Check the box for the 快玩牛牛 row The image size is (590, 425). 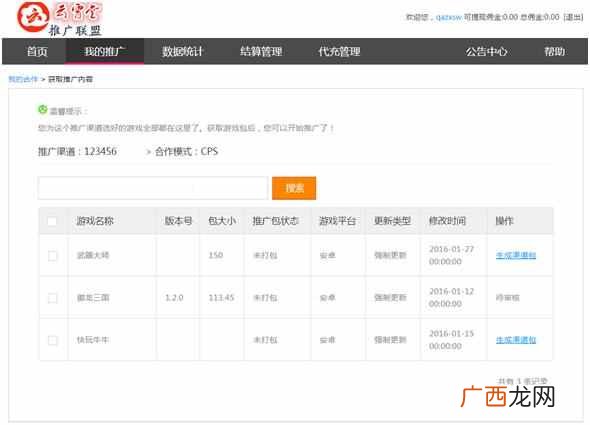click(x=53, y=340)
